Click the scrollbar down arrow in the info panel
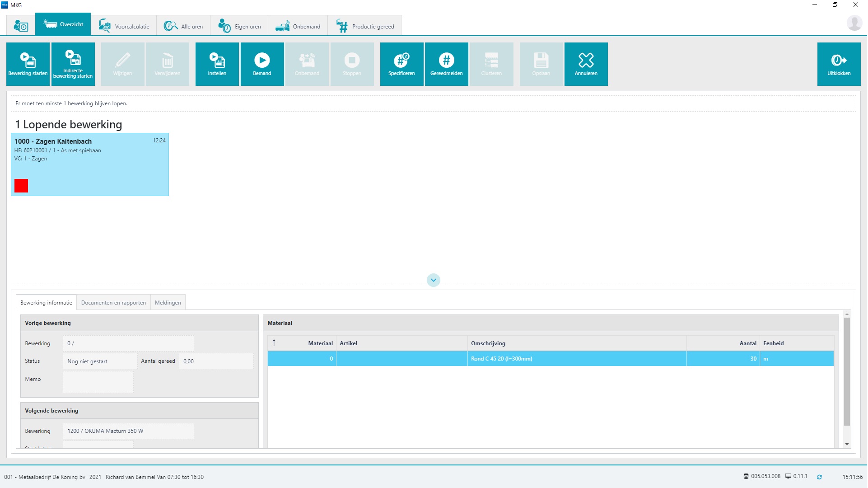This screenshot has height=488, width=868. point(847,444)
